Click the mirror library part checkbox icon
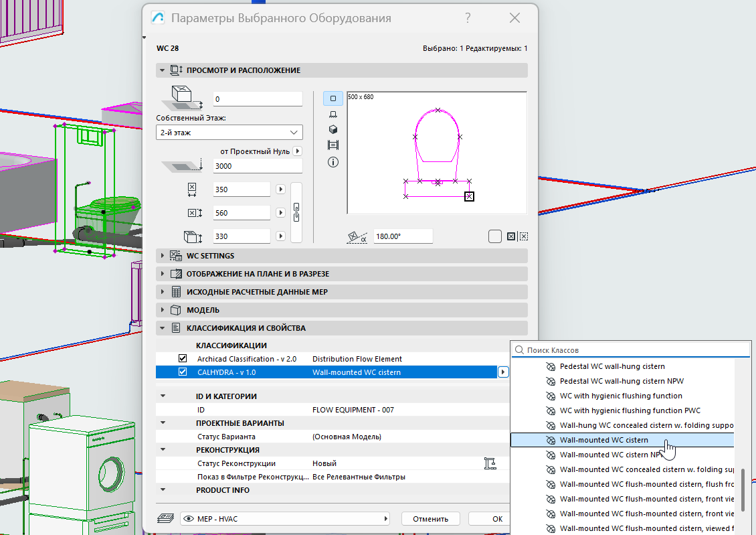This screenshot has width=756, height=535. click(494, 236)
